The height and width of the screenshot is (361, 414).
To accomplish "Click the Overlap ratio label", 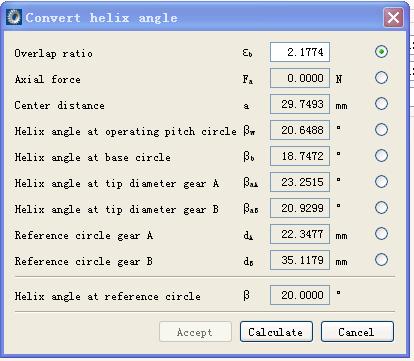I will point(54,53).
